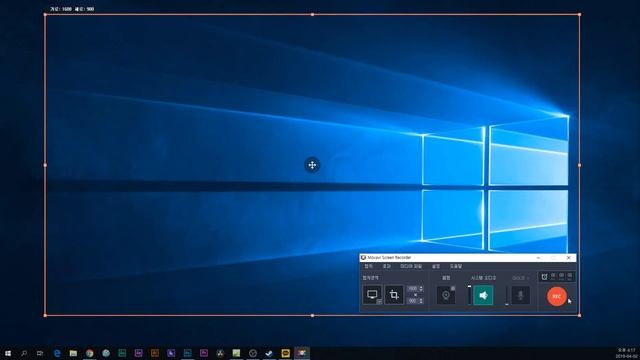The image size is (640, 360).
Task: Open the system tray clock
Action: coord(626,353)
